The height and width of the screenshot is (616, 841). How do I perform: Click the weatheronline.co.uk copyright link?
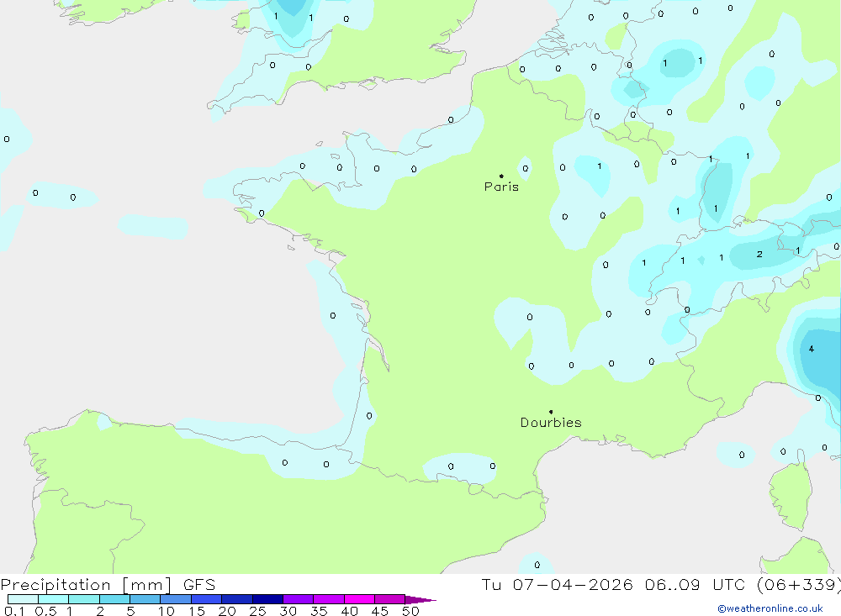click(x=770, y=608)
